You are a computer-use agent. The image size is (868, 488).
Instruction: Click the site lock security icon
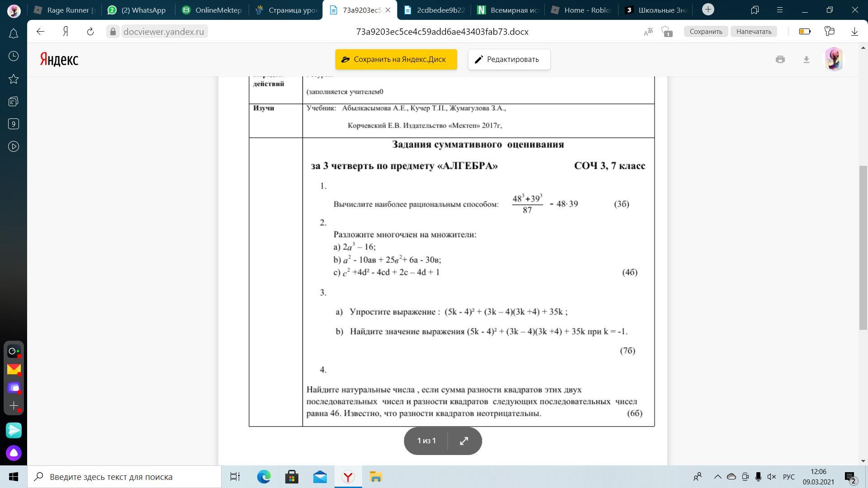[x=113, y=32]
